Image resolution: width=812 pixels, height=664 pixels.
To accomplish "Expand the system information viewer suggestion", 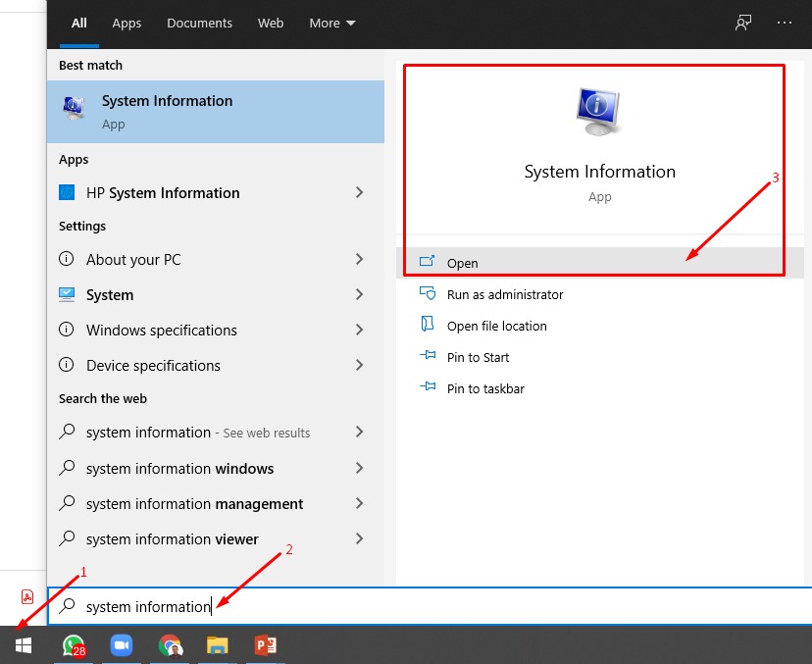I will (359, 538).
